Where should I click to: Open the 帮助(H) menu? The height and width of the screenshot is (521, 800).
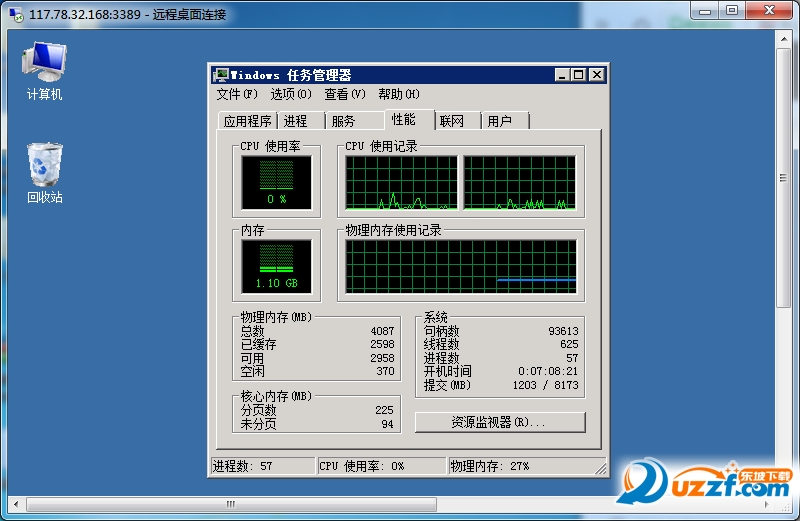click(399, 94)
